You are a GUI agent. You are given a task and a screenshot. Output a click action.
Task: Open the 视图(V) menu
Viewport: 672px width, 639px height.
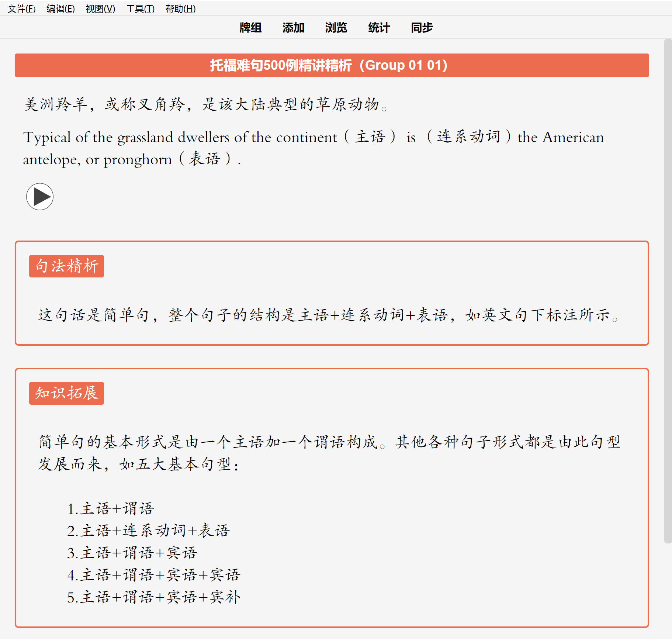[100, 9]
